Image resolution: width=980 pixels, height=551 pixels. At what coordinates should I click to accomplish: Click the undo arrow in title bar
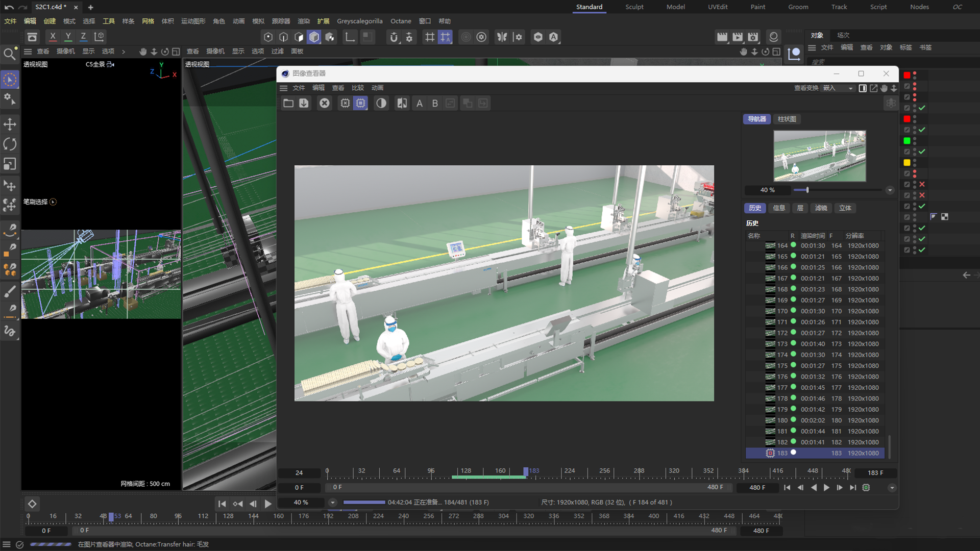point(9,7)
